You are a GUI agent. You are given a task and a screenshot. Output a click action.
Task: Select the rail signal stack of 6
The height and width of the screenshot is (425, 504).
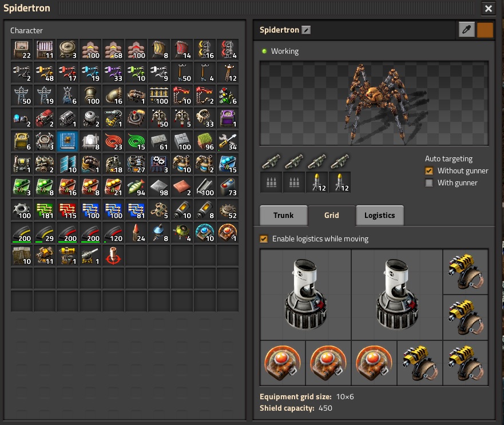pos(228,96)
